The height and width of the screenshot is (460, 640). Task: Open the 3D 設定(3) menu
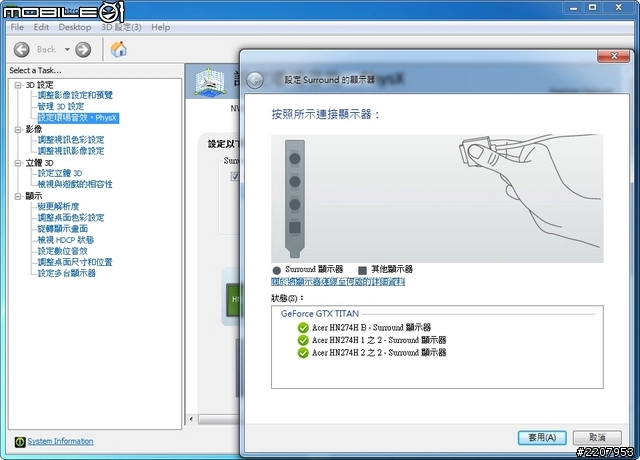[x=121, y=27]
